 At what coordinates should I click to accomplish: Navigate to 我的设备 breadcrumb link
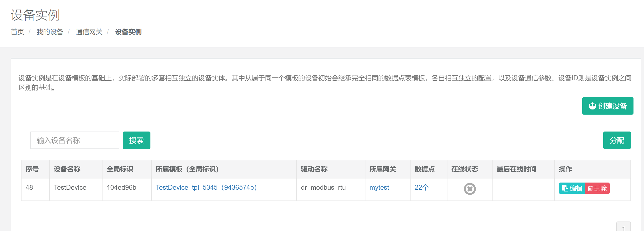(x=50, y=32)
